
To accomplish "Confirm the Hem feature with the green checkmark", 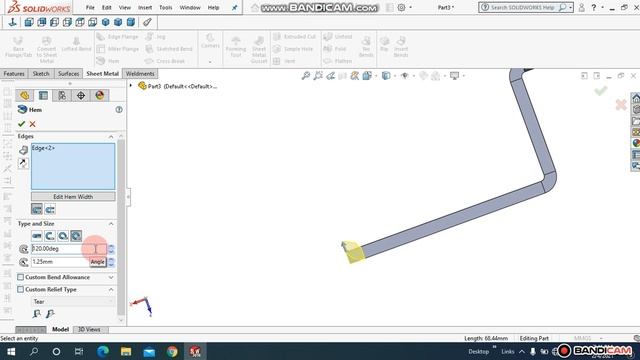I will [22, 124].
